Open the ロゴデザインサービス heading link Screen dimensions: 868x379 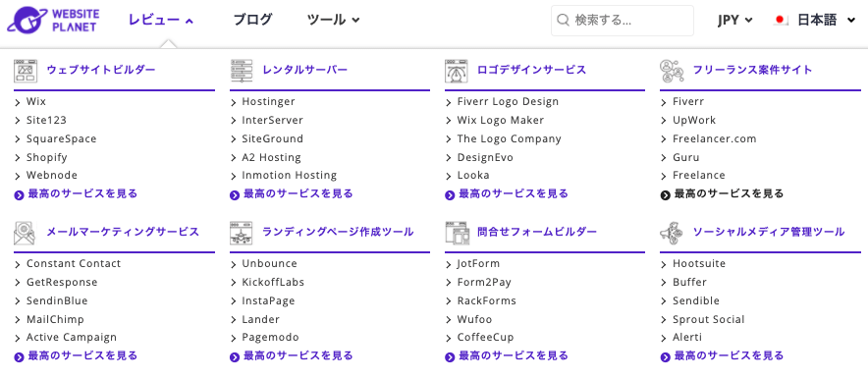(x=531, y=70)
